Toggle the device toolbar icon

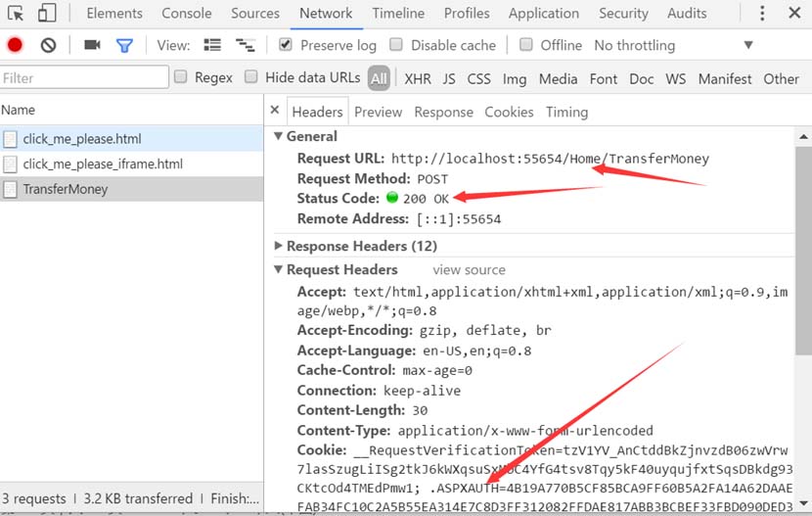(47, 13)
